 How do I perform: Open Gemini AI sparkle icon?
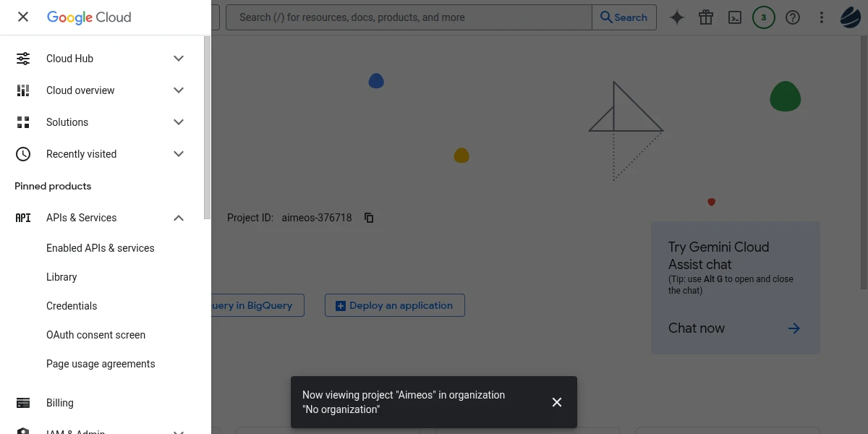click(677, 17)
